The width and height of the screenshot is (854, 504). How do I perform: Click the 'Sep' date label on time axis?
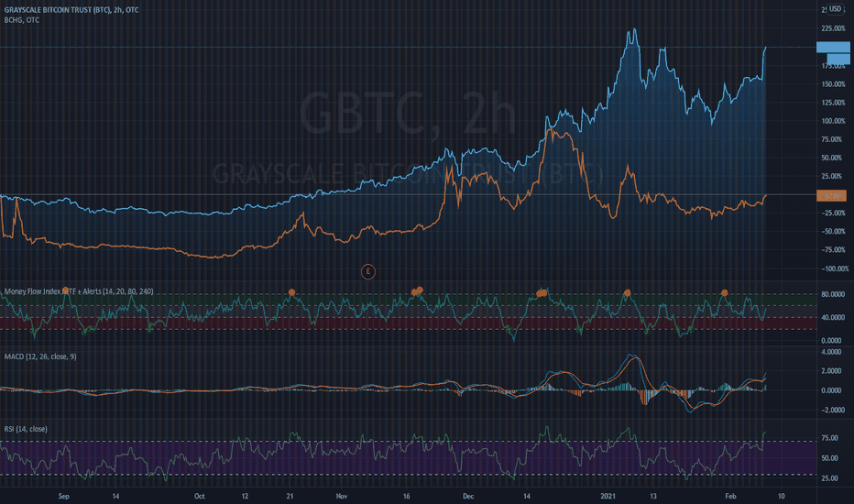64,497
